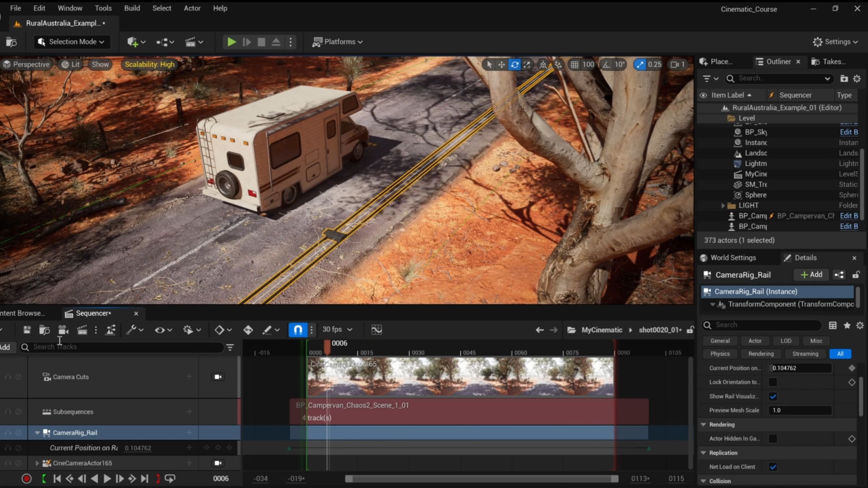Open the 30 fps frame rate dropdown
Screen dimensions: 868x488
click(337, 329)
